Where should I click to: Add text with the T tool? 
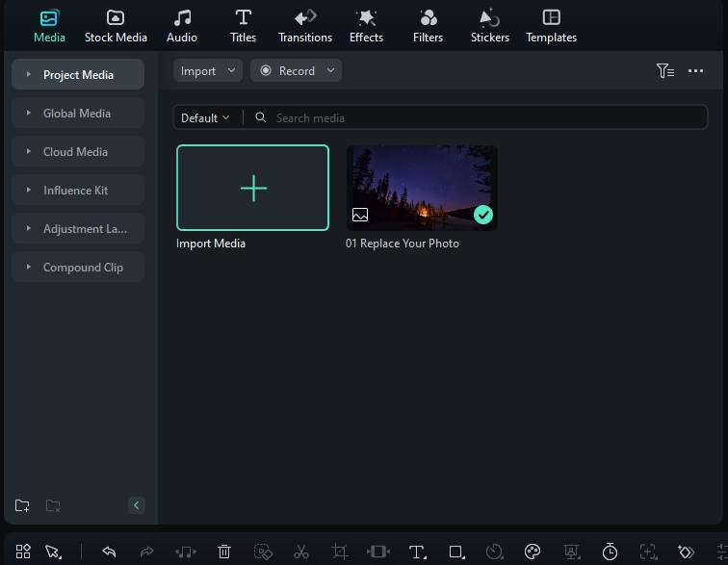click(x=417, y=552)
